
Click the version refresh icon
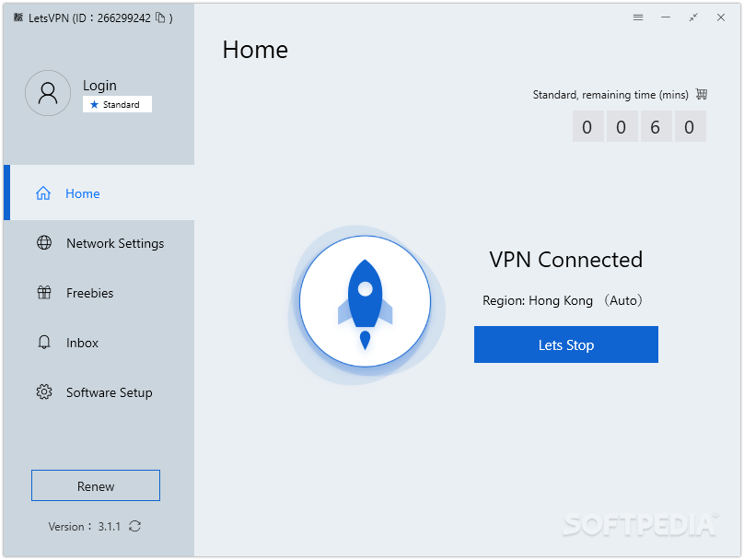click(x=135, y=526)
